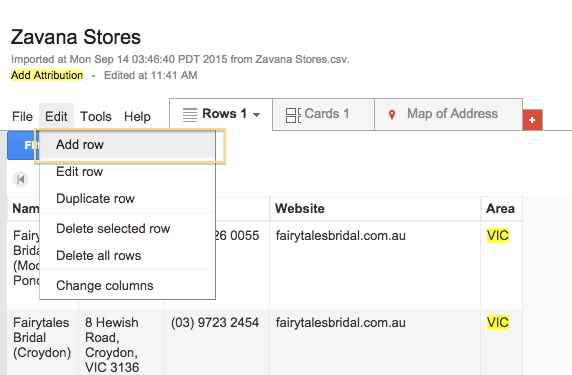The height and width of the screenshot is (375, 572).
Task: Click the Name column header
Action: tap(24, 209)
